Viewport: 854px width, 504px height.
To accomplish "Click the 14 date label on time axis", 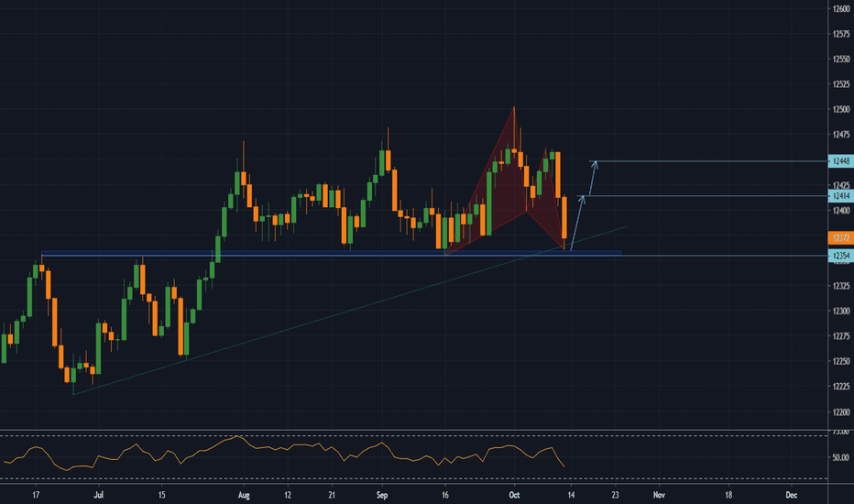I will [x=571, y=495].
